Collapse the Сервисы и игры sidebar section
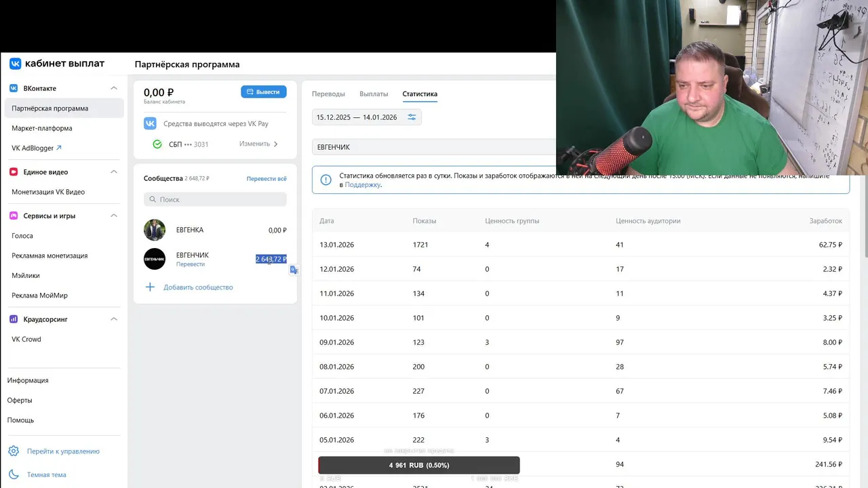This screenshot has width=868, height=488. [x=114, y=216]
